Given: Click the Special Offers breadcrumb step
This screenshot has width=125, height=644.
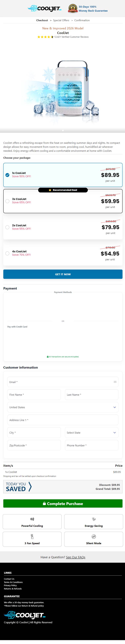Looking at the screenshot, I should pos(61,20).
